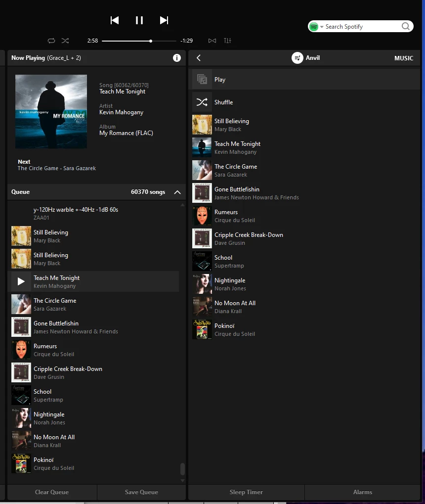Click the Play row icon
425x504 pixels.
tap(202, 79)
